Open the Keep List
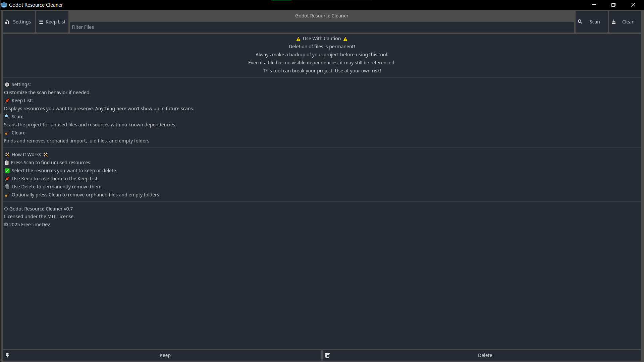 tap(52, 22)
